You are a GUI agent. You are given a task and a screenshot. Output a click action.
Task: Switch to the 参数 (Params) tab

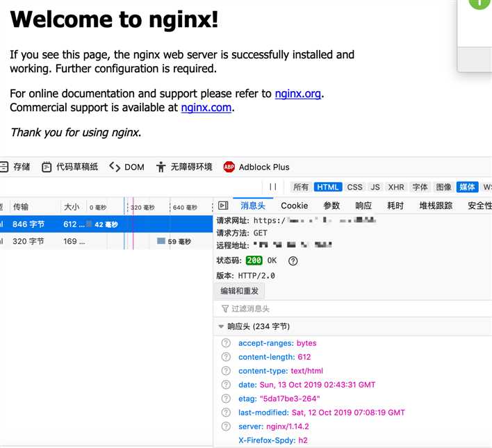pos(331,206)
